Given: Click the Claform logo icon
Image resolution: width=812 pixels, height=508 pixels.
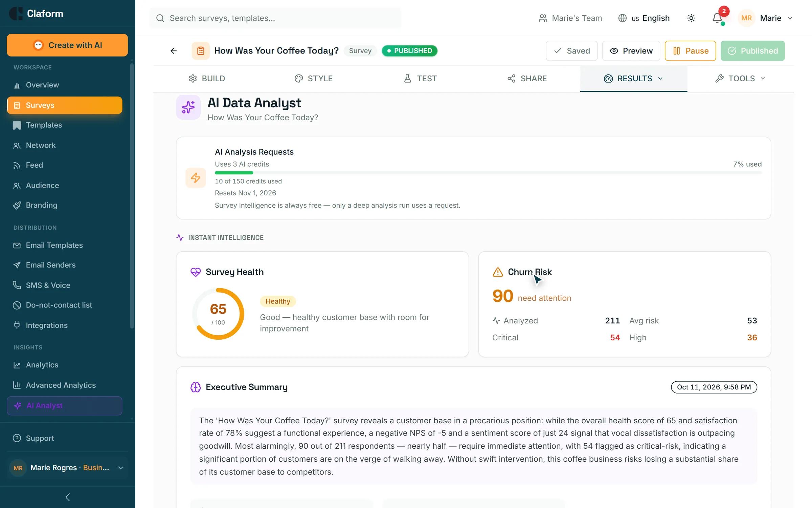Looking at the screenshot, I should tap(16, 14).
